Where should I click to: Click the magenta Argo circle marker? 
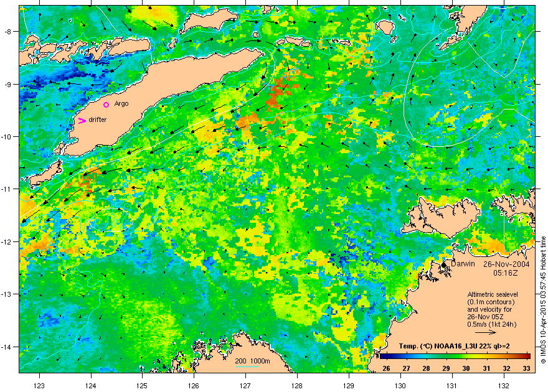[x=106, y=105]
